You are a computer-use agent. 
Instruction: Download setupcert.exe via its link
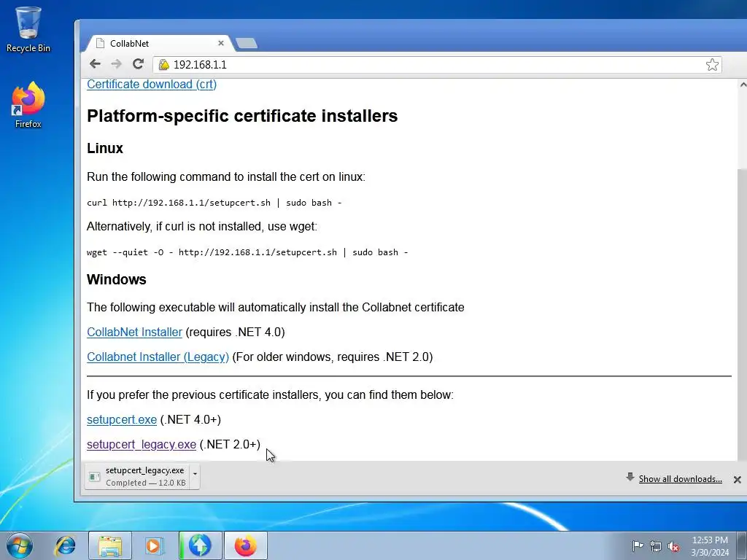click(122, 419)
